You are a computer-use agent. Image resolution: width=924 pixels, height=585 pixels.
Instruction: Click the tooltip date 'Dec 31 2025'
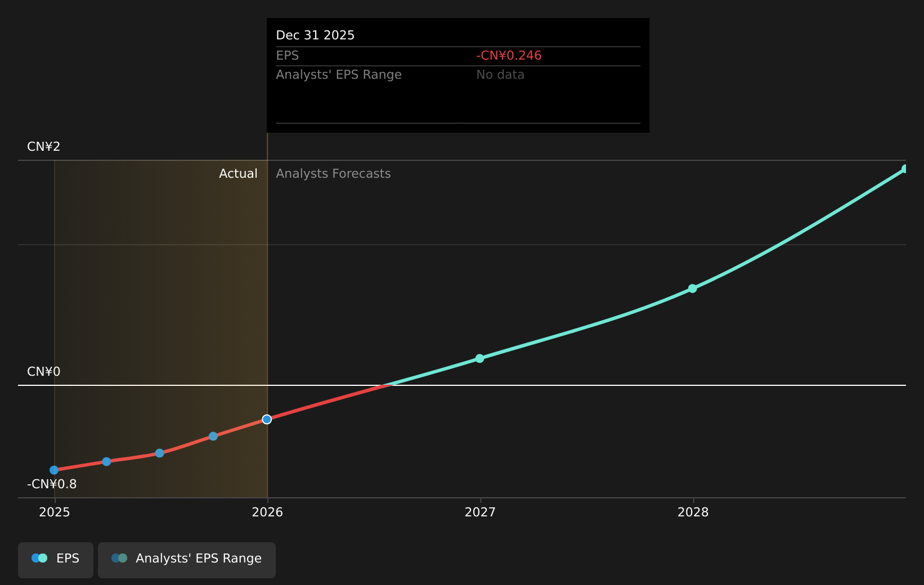(x=315, y=35)
